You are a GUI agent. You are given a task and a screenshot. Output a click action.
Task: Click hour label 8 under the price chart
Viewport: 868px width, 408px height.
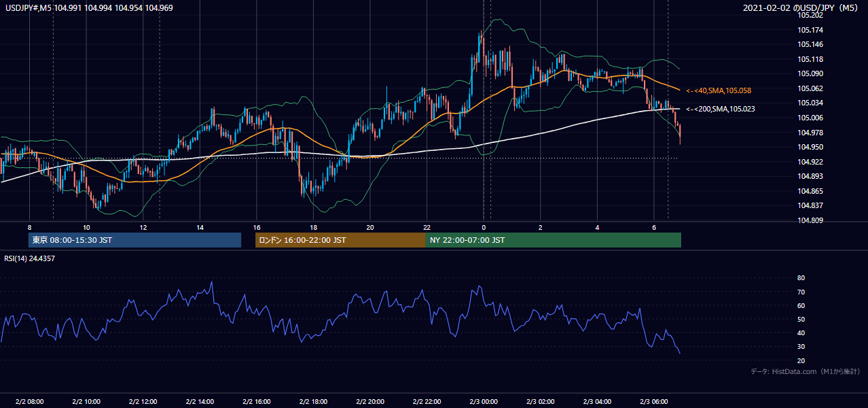[x=29, y=227]
